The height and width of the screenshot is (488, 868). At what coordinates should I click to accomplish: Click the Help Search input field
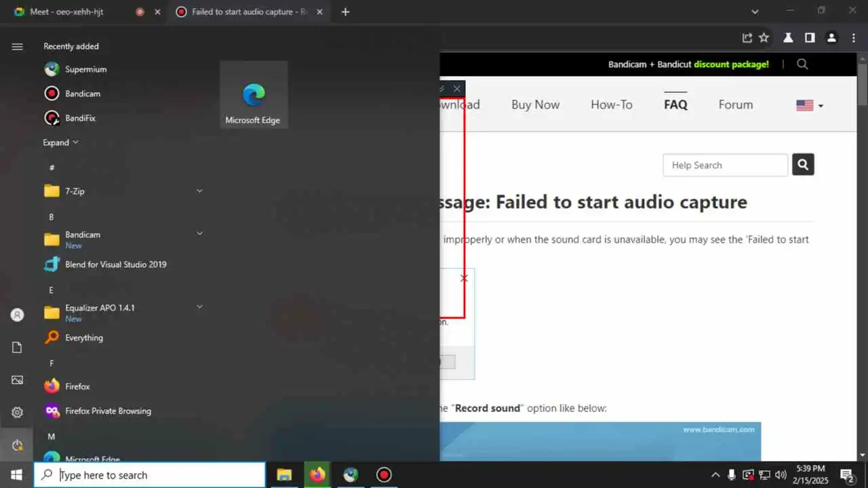pyautogui.click(x=725, y=165)
